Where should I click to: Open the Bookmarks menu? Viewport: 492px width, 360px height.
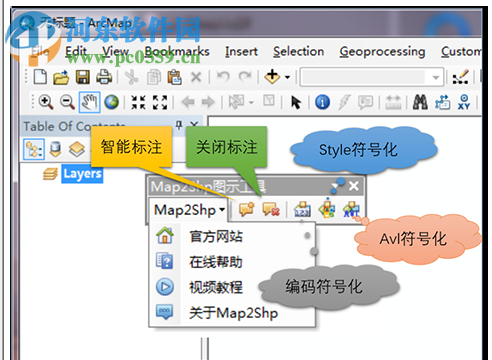point(177,52)
